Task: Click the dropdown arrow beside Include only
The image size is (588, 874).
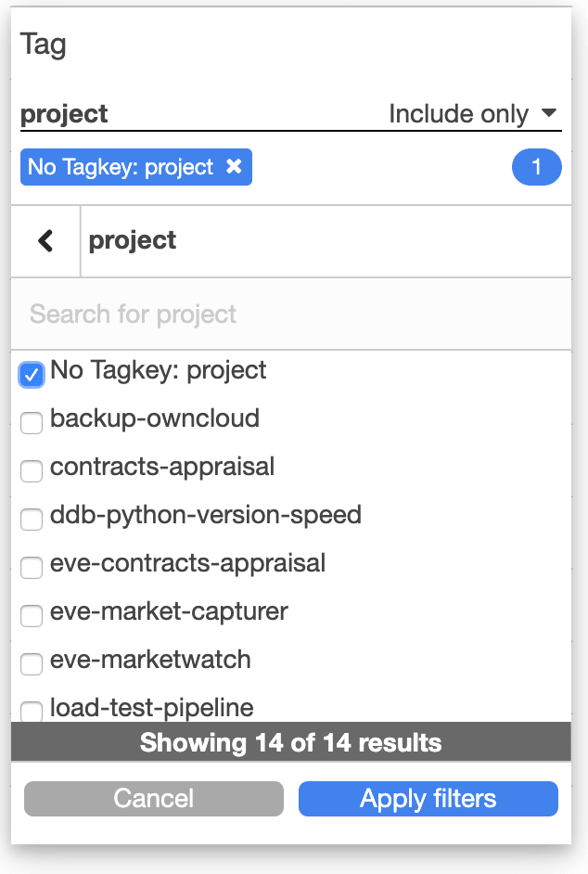Action: [549, 113]
